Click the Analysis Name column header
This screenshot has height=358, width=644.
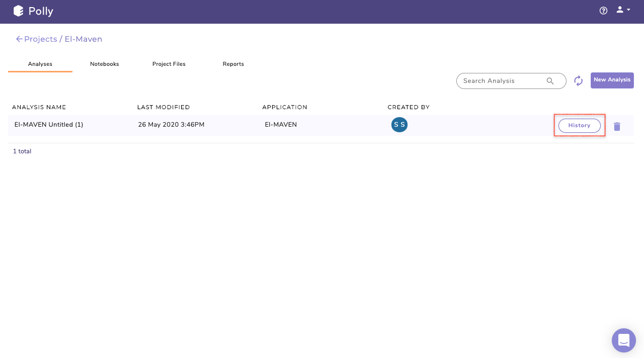point(39,107)
